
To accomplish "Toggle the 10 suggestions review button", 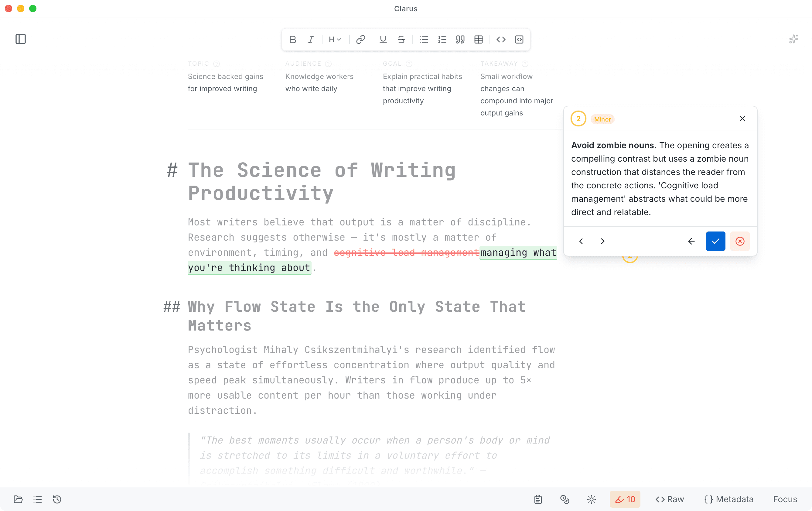I will pyautogui.click(x=625, y=499).
